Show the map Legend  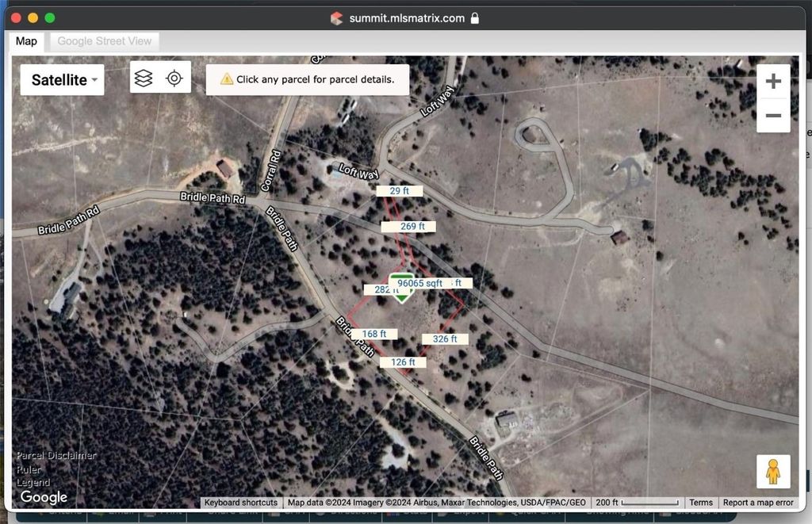click(33, 482)
